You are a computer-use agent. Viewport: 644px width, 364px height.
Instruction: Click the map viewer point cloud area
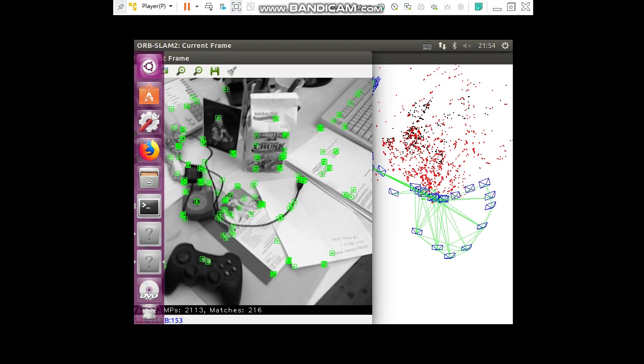point(442,194)
